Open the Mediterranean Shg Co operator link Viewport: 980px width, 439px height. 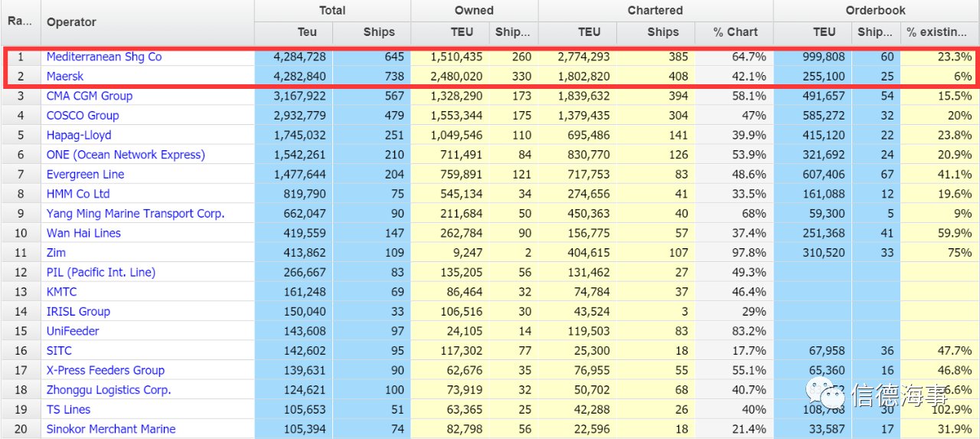104,57
